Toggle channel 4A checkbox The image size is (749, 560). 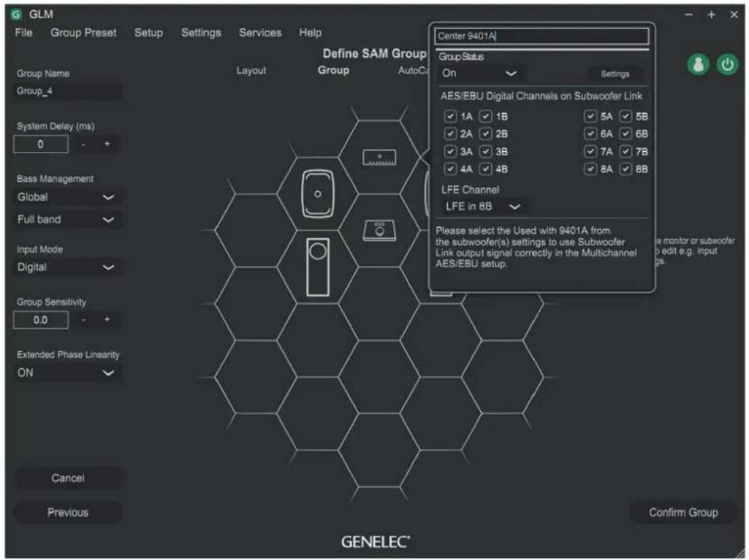(x=450, y=169)
